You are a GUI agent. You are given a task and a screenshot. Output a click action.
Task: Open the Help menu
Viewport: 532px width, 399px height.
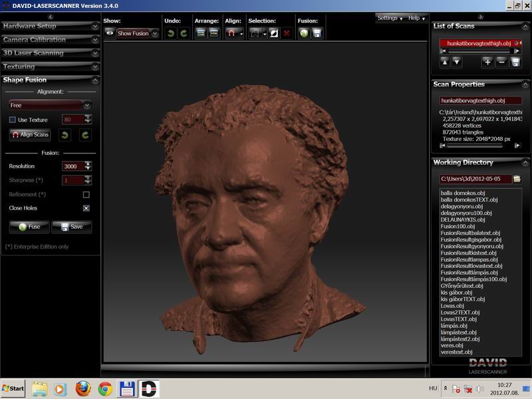416,18
